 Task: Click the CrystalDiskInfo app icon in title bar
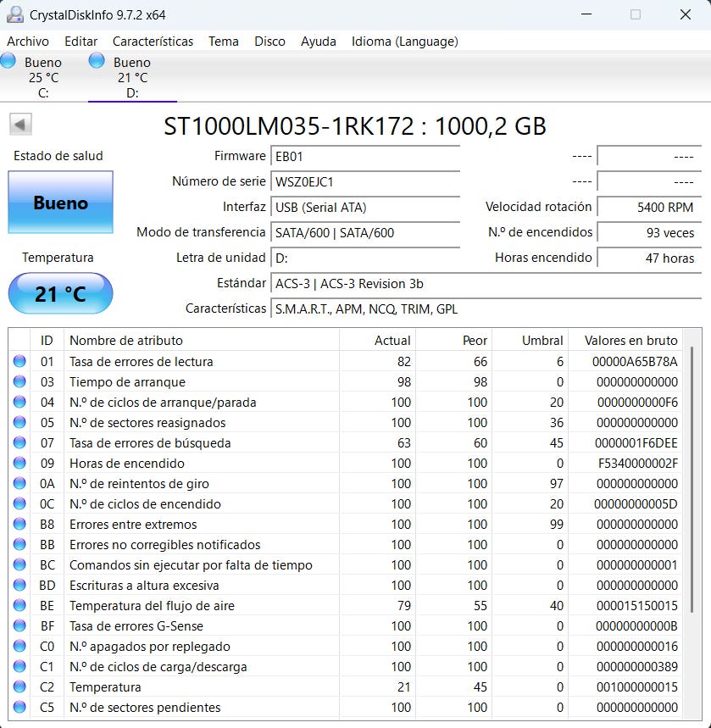click(x=14, y=14)
